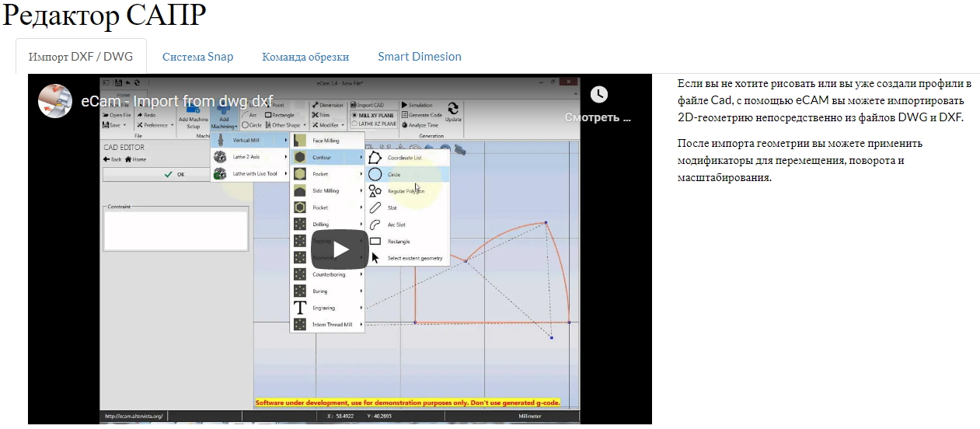Click the OK checkmark button
The height and width of the screenshot is (429, 980).
click(175, 175)
